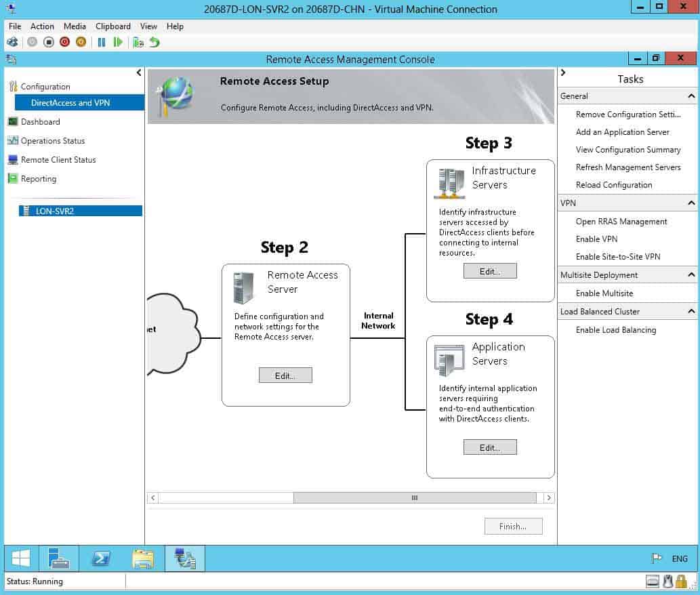This screenshot has width=700, height=595.
Task: Collapse the left navigation pane
Action: [x=139, y=73]
